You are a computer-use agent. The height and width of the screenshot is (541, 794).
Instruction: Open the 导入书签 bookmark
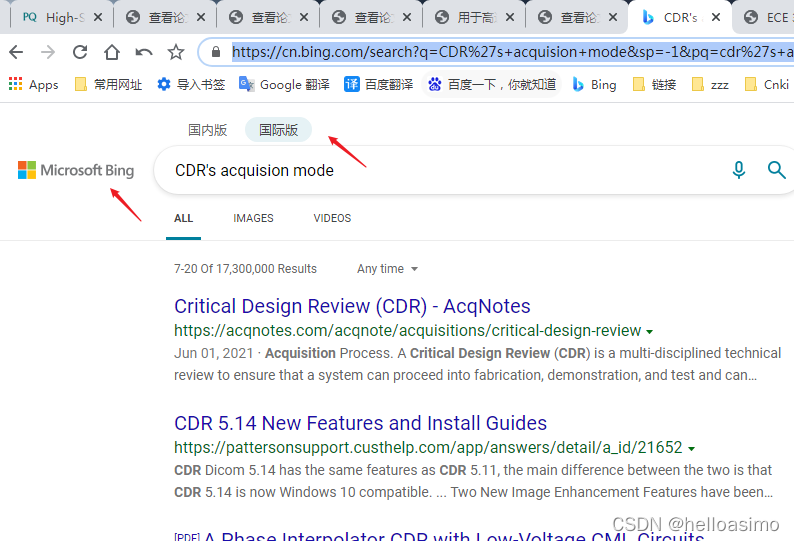pyautogui.click(x=191, y=84)
